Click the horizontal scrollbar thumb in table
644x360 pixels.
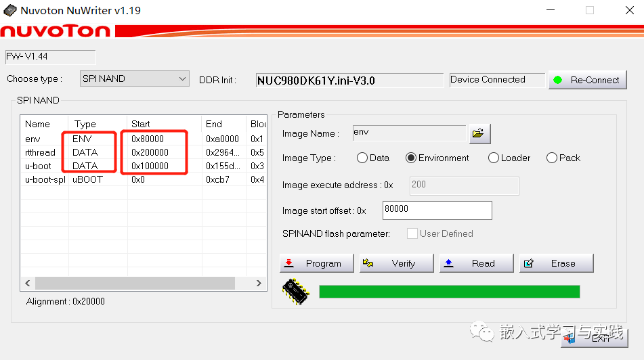[135, 284]
